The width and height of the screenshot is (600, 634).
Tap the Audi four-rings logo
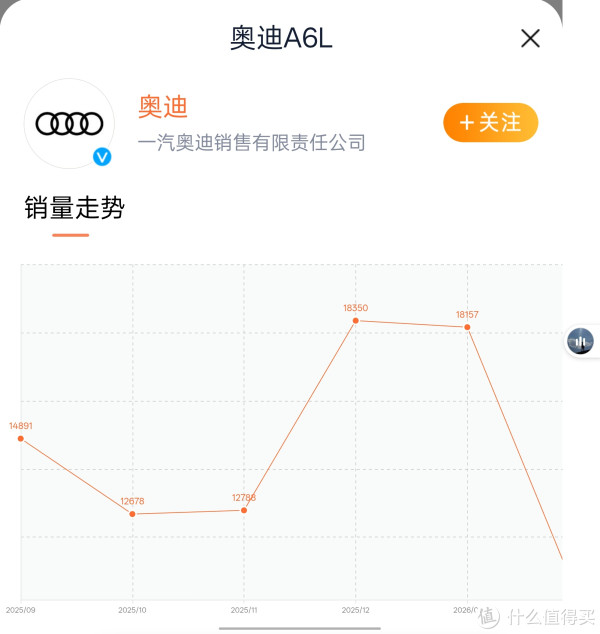coord(69,124)
